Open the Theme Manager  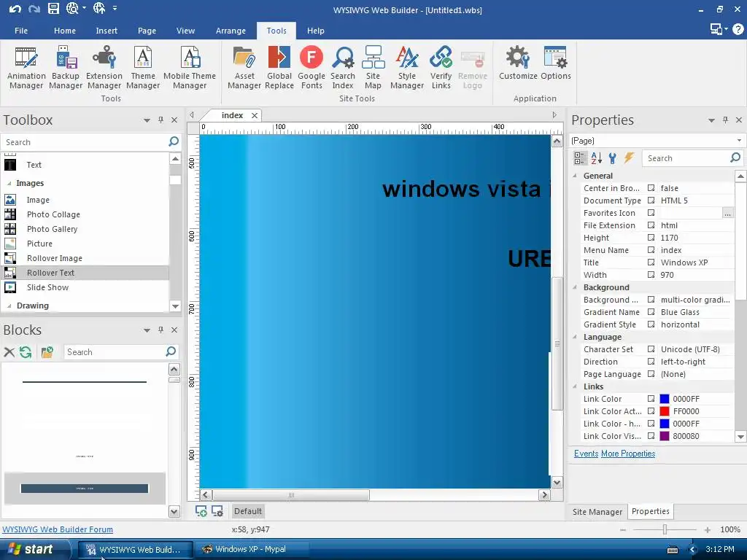pyautogui.click(x=143, y=68)
